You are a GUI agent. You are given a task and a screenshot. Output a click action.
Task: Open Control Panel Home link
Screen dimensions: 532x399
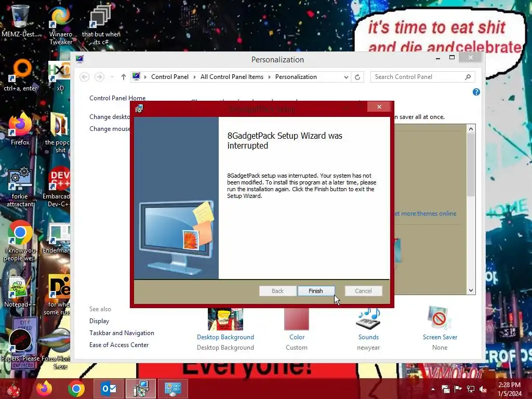(x=117, y=98)
